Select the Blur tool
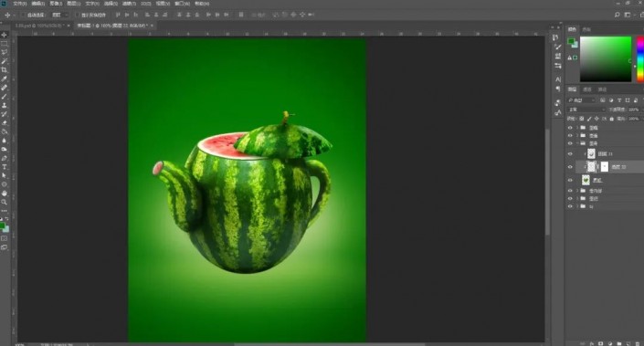 pos(4,141)
